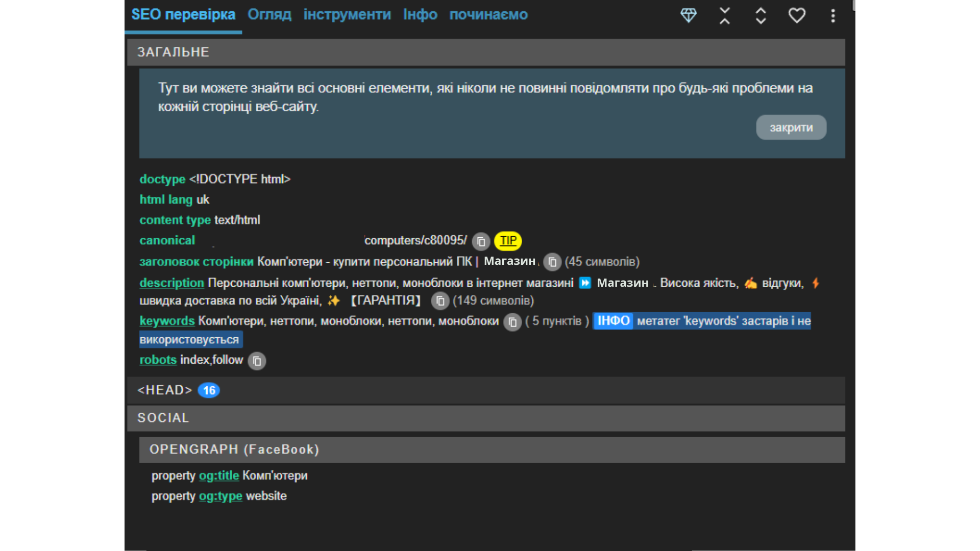Click the (149 символів) count text
The height and width of the screenshot is (551, 980).
493,300
